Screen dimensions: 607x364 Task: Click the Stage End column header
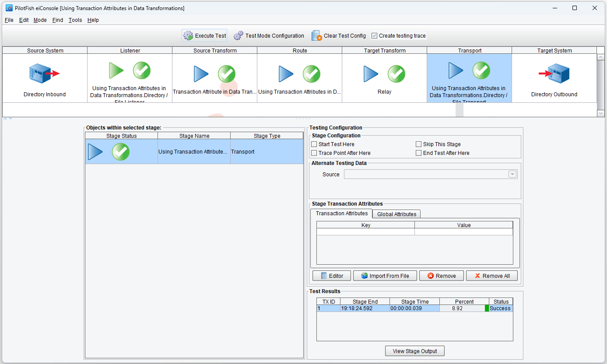point(365,301)
